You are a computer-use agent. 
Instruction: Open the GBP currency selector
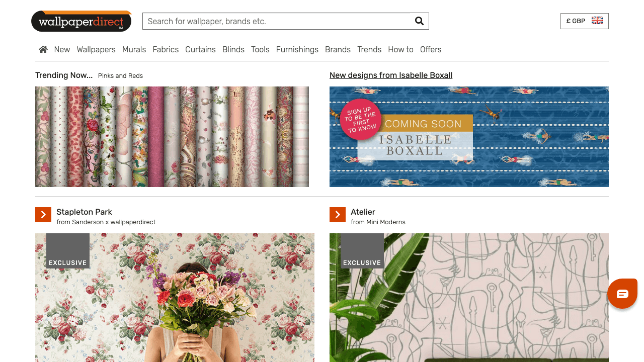point(585,21)
